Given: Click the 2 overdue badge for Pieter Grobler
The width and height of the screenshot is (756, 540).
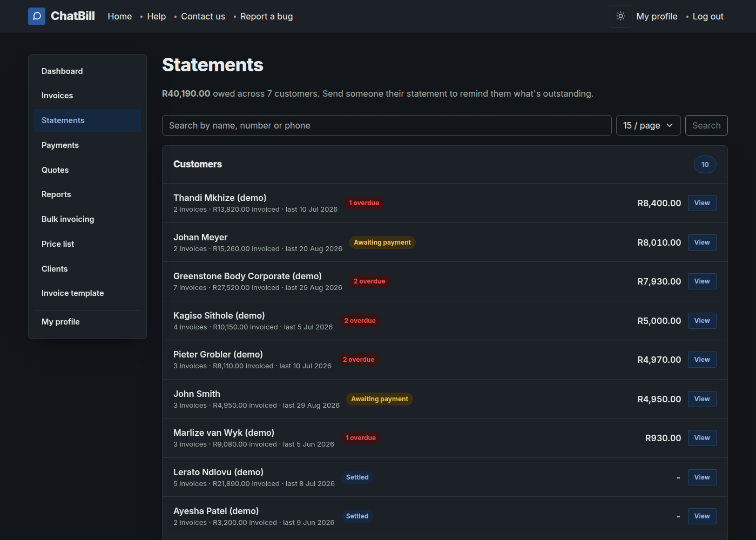Looking at the screenshot, I should (359, 360).
